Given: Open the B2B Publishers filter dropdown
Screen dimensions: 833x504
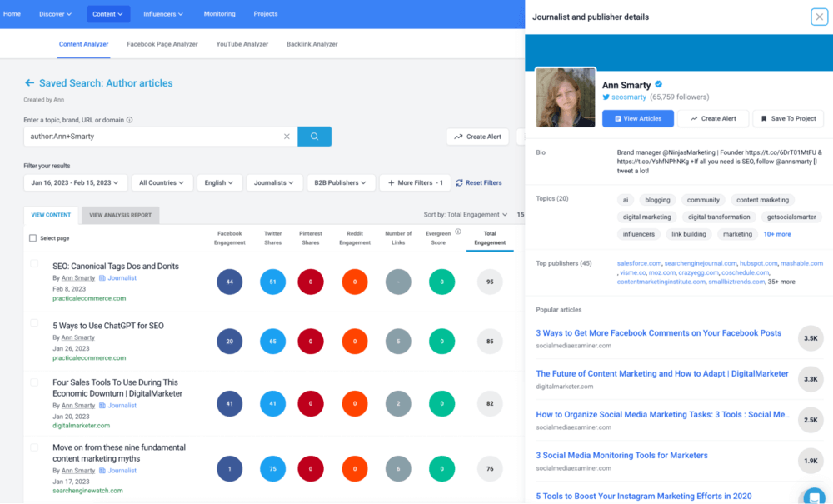Looking at the screenshot, I should [x=341, y=182].
